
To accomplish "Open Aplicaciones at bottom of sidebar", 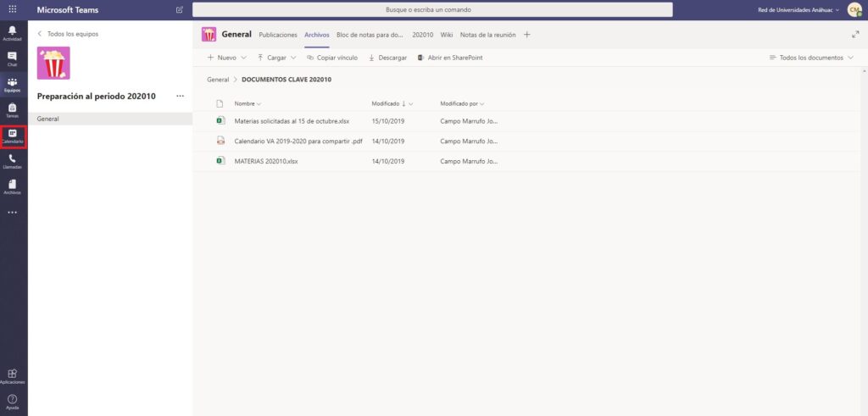I will [13, 375].
